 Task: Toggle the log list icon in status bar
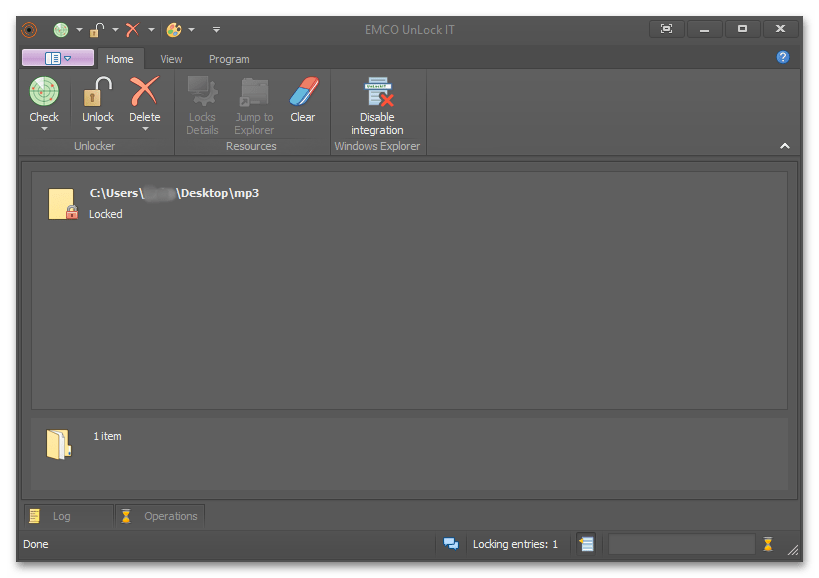(x=587, y=544)
